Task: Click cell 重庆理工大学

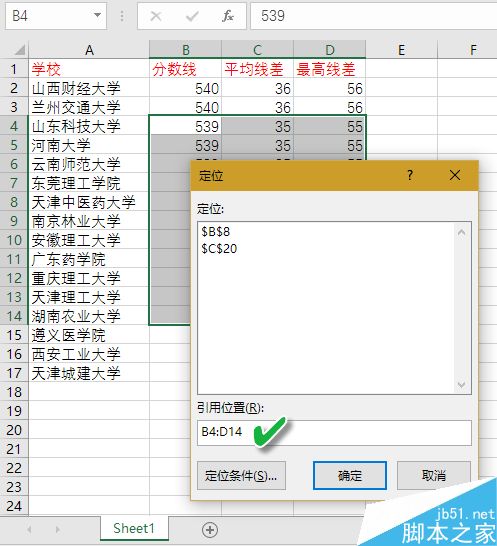Action: [x=89, y=278]
